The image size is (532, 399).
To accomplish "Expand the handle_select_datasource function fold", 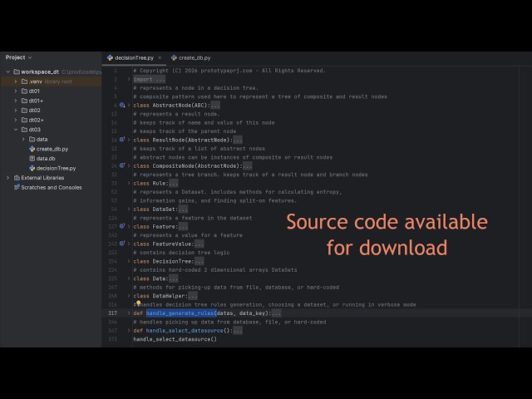I will [129, 331].
